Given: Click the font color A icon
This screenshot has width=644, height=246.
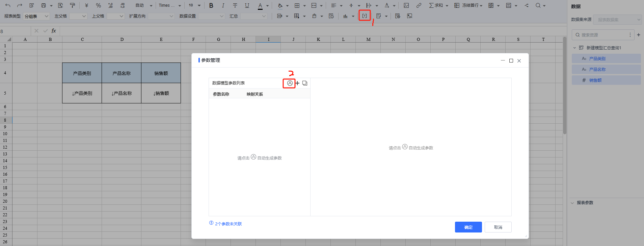Looking at the screenshot, I should coord(260,5).
